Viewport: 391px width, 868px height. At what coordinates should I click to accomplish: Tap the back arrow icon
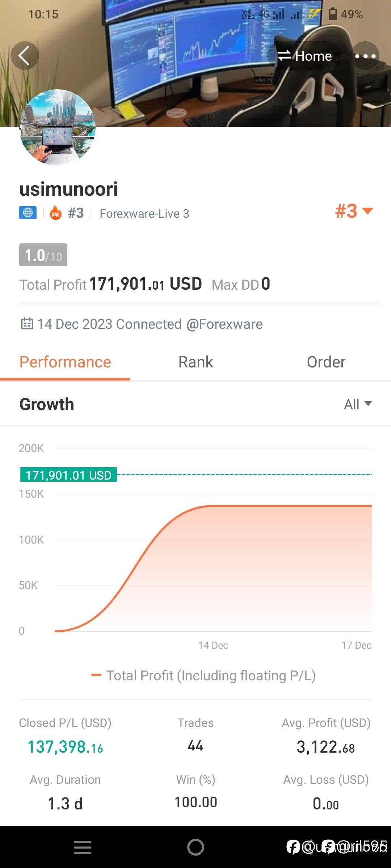25,56
